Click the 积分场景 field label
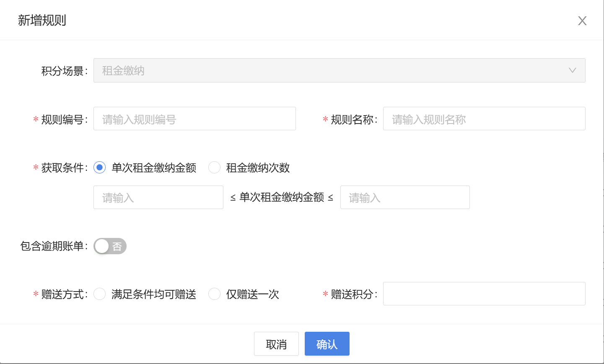This screenshot has width=604, height=364. [64, 71]
